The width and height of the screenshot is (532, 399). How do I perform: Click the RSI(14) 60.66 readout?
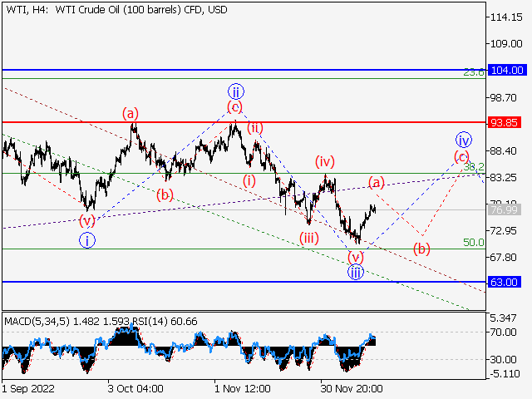point(165,322)
